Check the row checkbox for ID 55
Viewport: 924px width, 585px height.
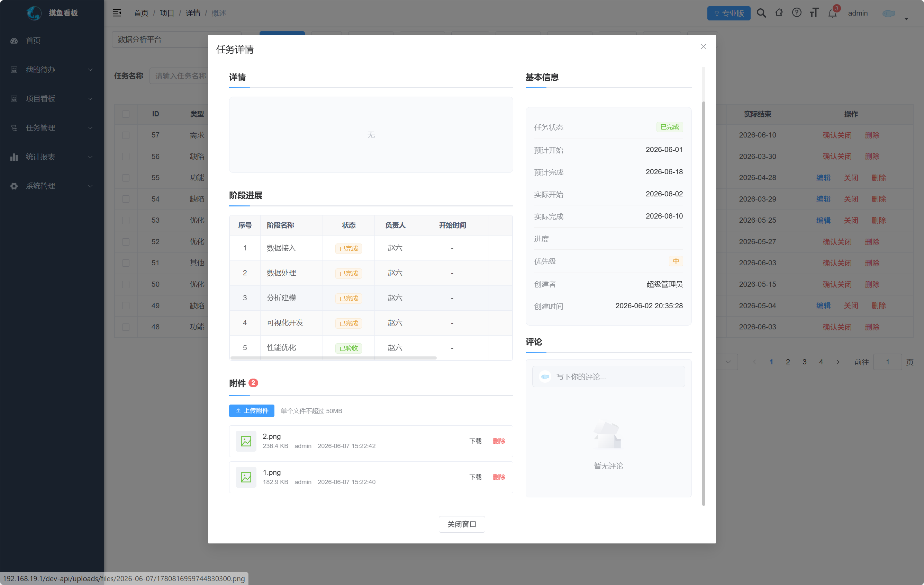[126, 178]
